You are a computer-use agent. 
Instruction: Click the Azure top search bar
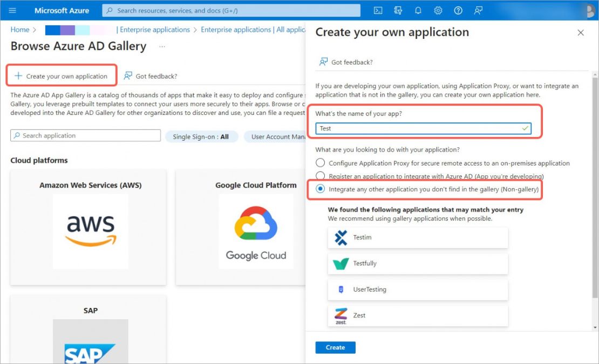tap(231, 10)
